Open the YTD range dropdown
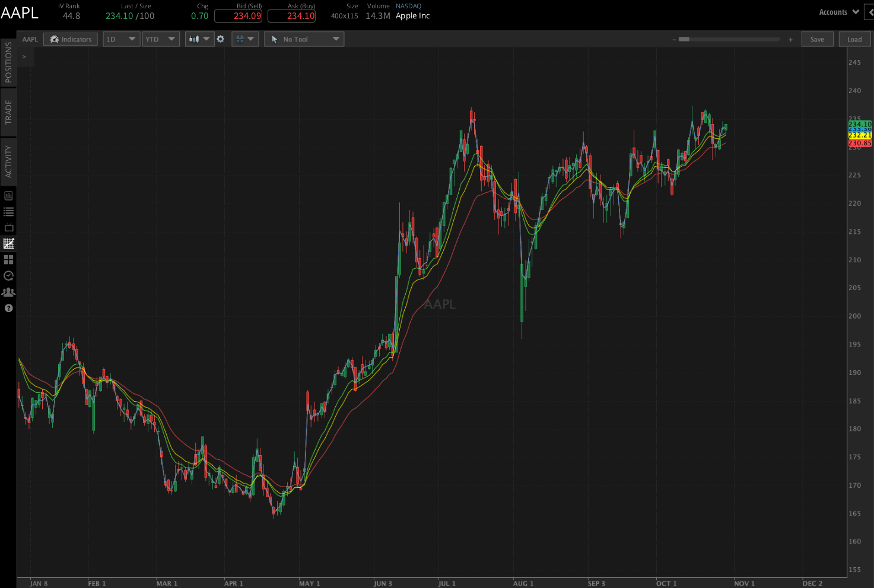The width and height of the screenshot is (874, 588). 161,39
